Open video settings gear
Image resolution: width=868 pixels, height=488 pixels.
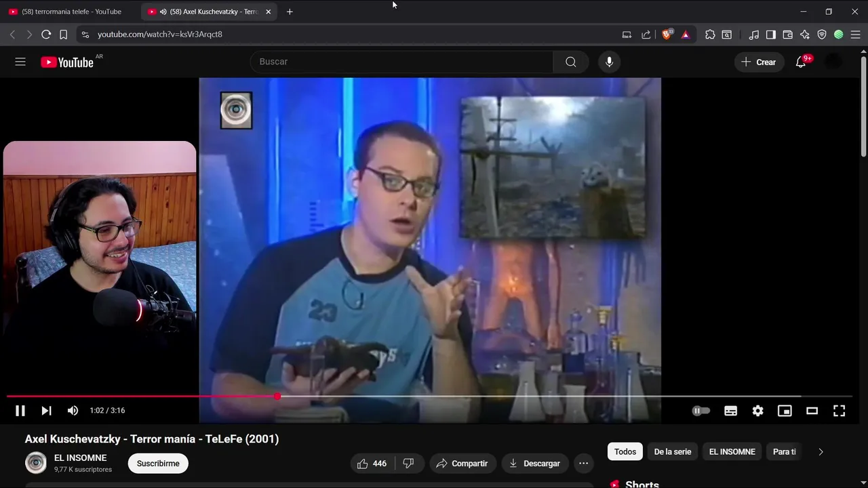[757, 411]
